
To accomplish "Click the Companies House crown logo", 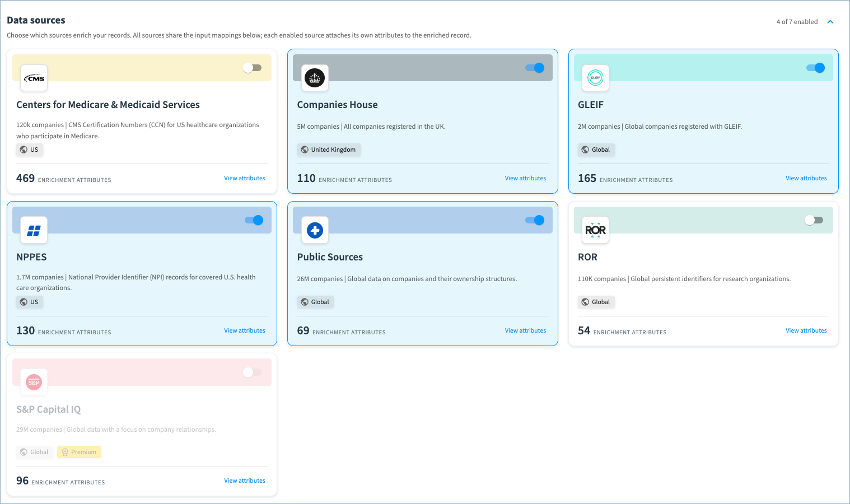I will 315,78.
